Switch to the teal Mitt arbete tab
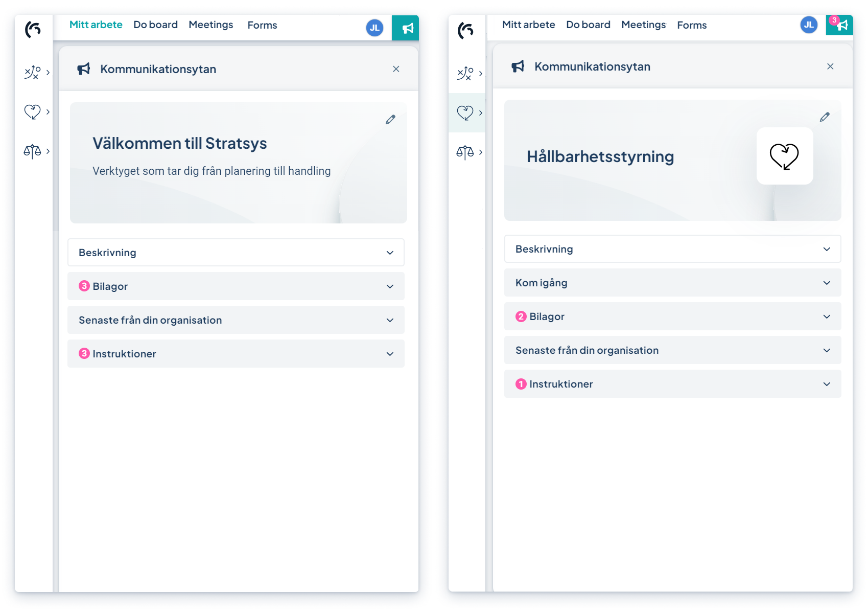Screen dimensions: 868x611 tap(96, 25)
